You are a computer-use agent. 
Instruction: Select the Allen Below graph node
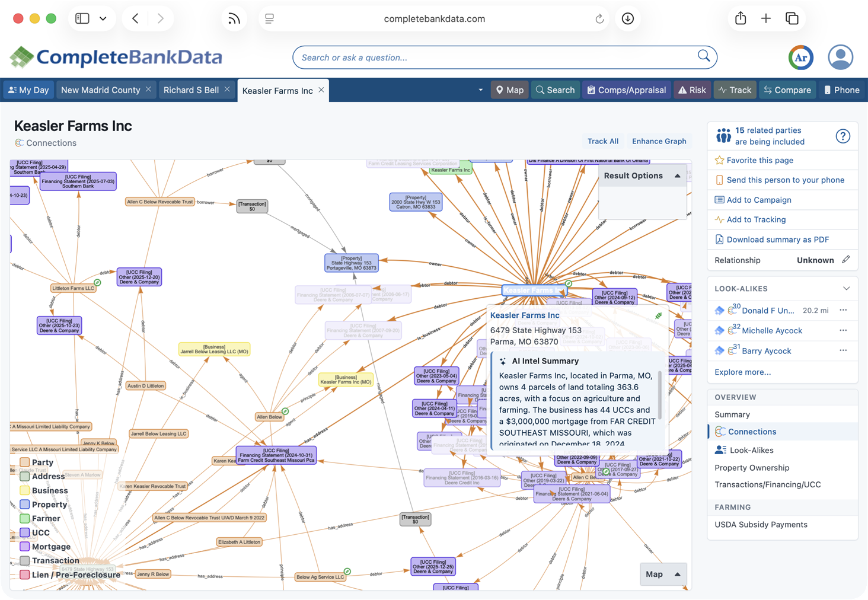tap(269, 417)
